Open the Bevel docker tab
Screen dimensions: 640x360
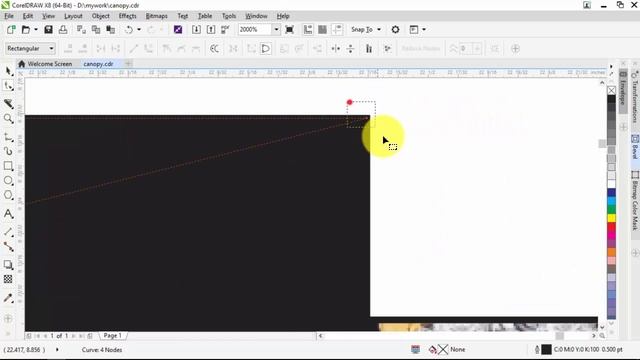tap(635, 147)
